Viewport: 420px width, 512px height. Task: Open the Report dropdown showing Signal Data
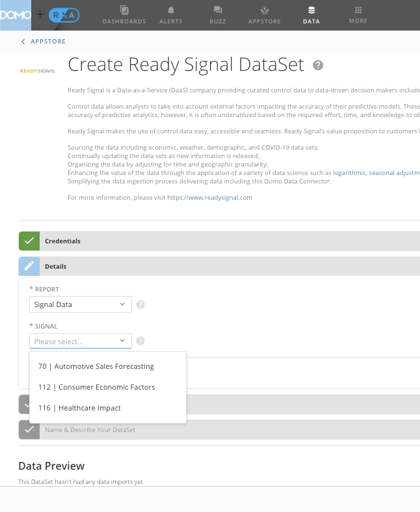[80, 304]
